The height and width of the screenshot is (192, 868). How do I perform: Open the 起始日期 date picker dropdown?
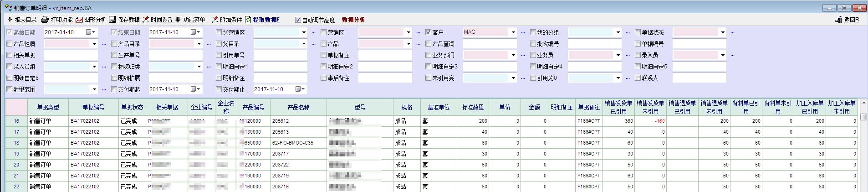[x=94, y=32]
